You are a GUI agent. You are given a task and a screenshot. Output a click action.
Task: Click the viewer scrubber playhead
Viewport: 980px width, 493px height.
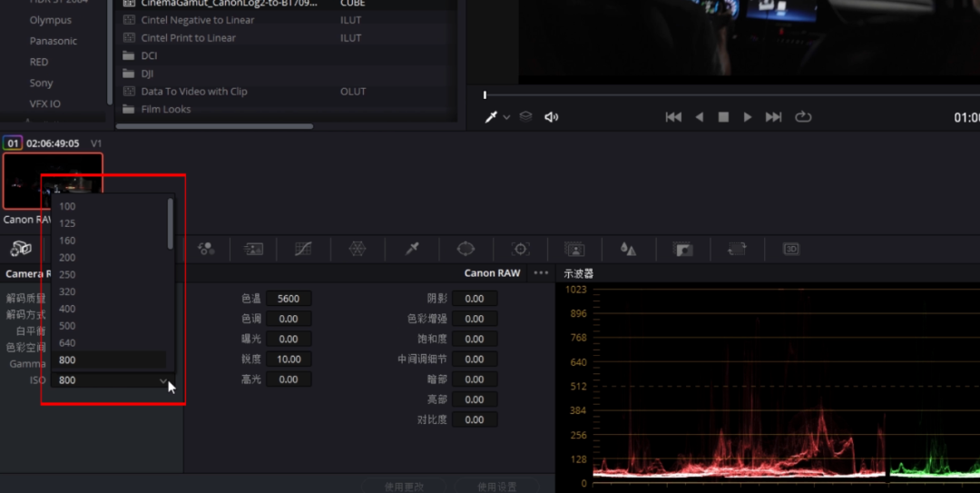tap(485, 95)
